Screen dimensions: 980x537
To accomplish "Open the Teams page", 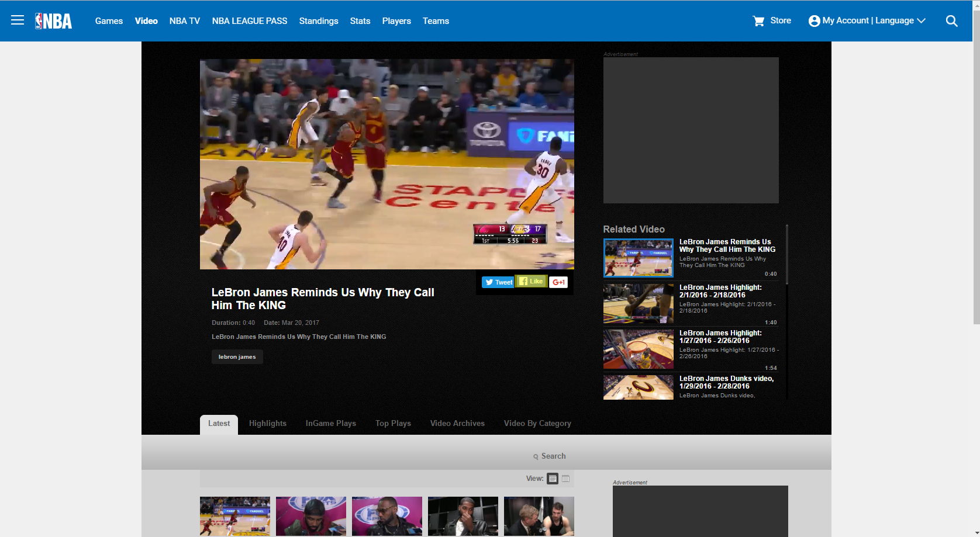I will 436,21.
